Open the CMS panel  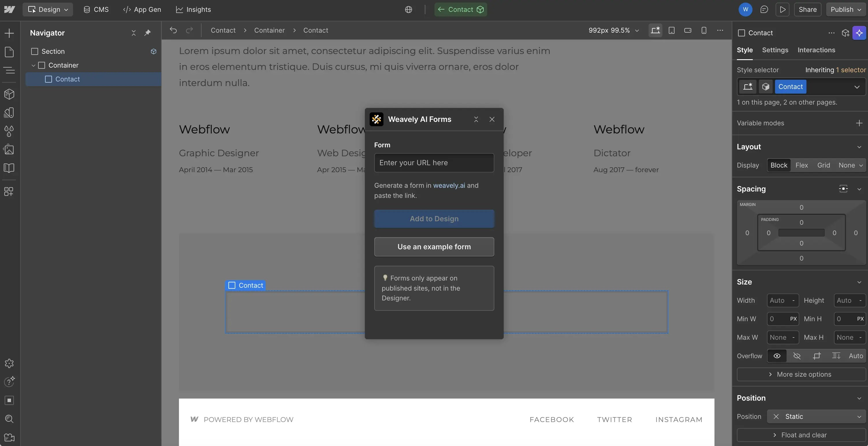[x=97, y=9]
